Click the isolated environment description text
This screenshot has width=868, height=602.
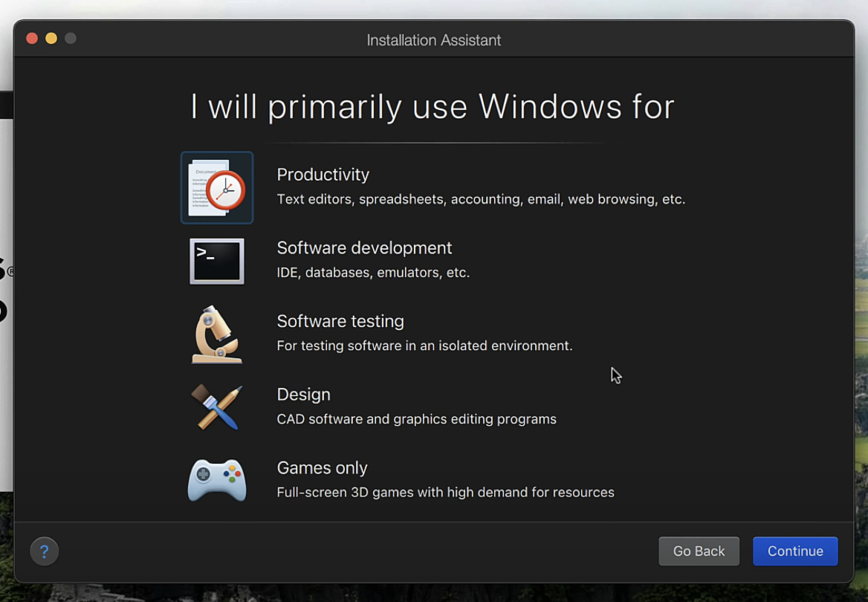(x=424, y=346)
